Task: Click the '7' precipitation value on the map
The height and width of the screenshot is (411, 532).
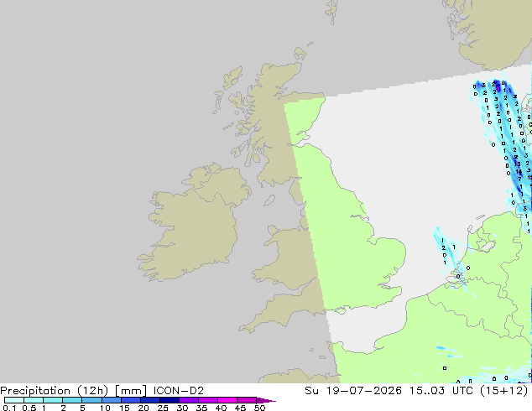Action: 519,179
